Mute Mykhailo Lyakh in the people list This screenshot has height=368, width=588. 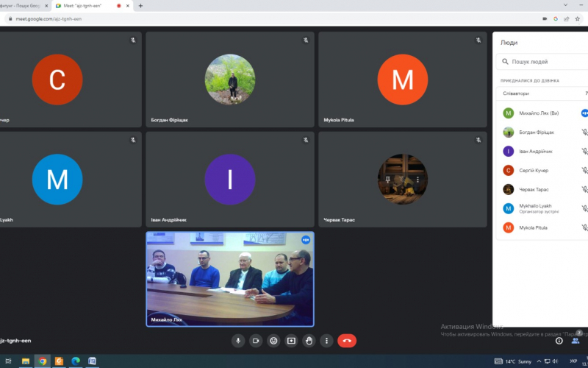coord(584,208)
